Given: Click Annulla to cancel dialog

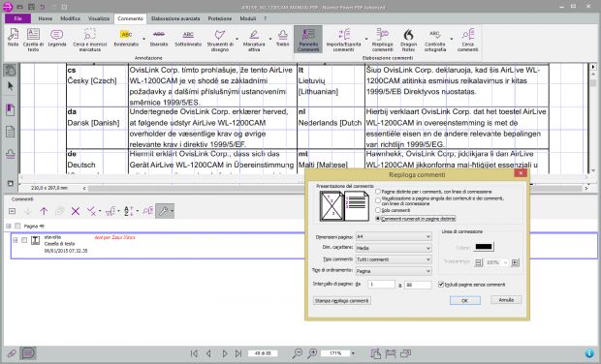Looking at the screenshot, I should point(506,300).
